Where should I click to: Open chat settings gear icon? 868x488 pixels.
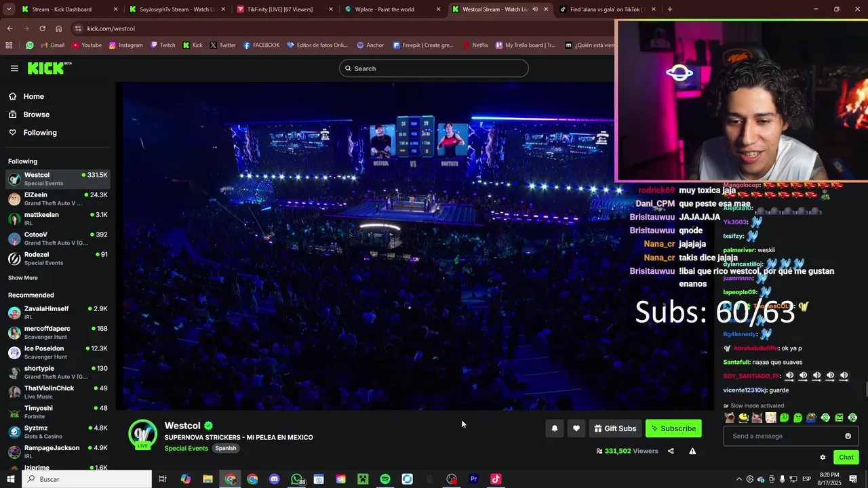pyautogui.click(x=823, y=457)
